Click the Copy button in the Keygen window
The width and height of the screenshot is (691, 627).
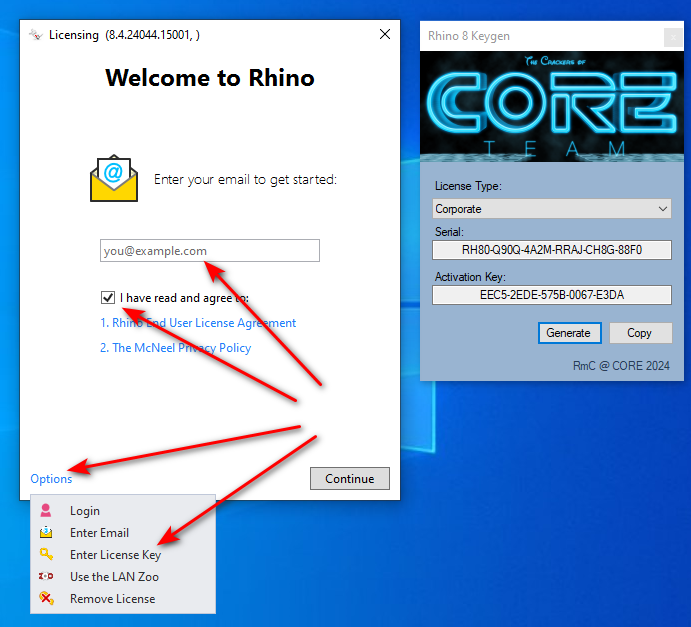click(640, 333)
